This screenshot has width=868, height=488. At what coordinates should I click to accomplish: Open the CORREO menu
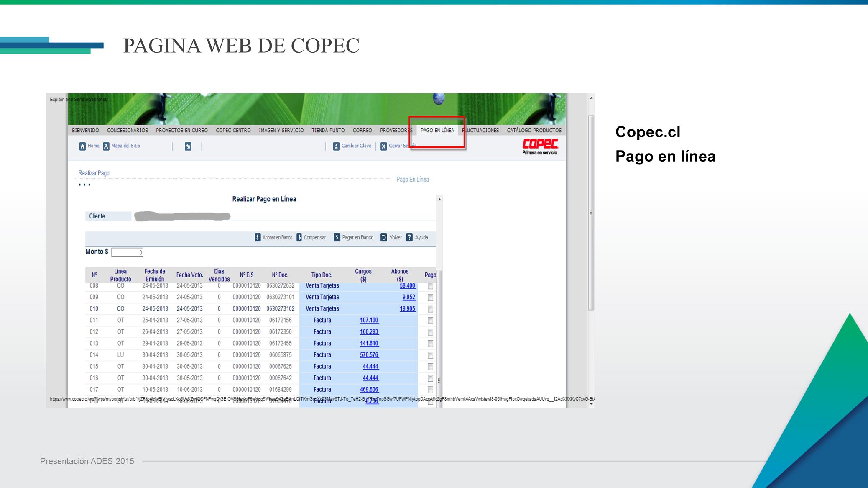pyautogui.click(x=363, y=131)
